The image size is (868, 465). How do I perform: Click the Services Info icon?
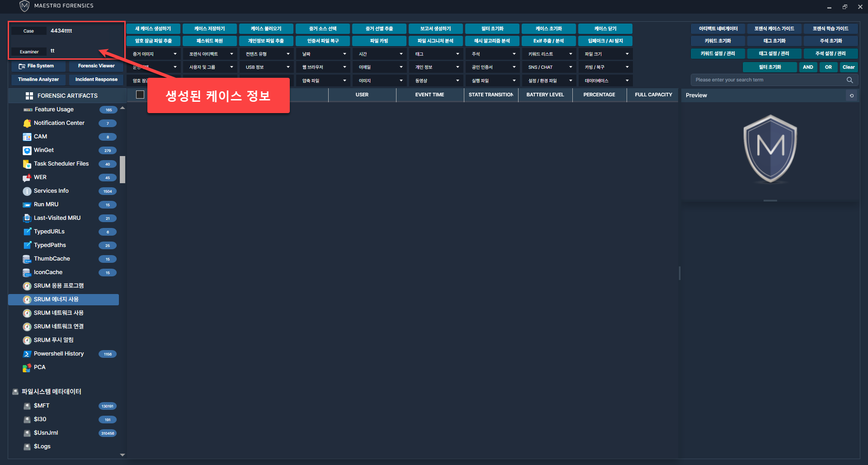coord(27,191)
